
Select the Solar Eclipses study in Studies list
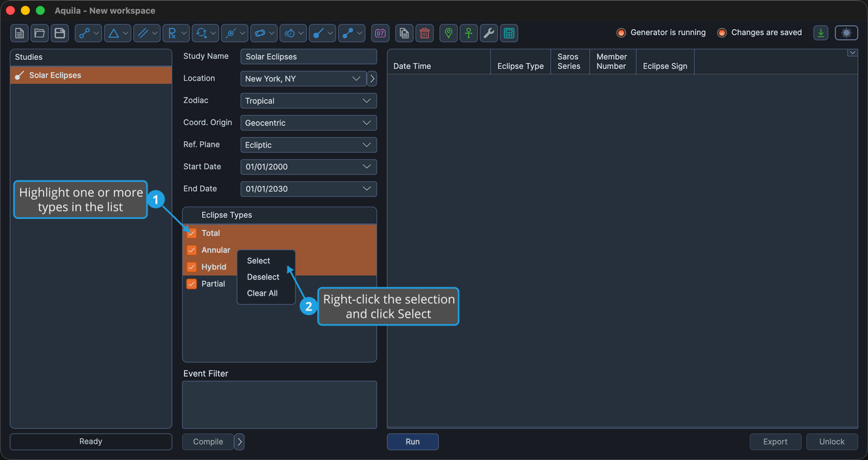91,75
